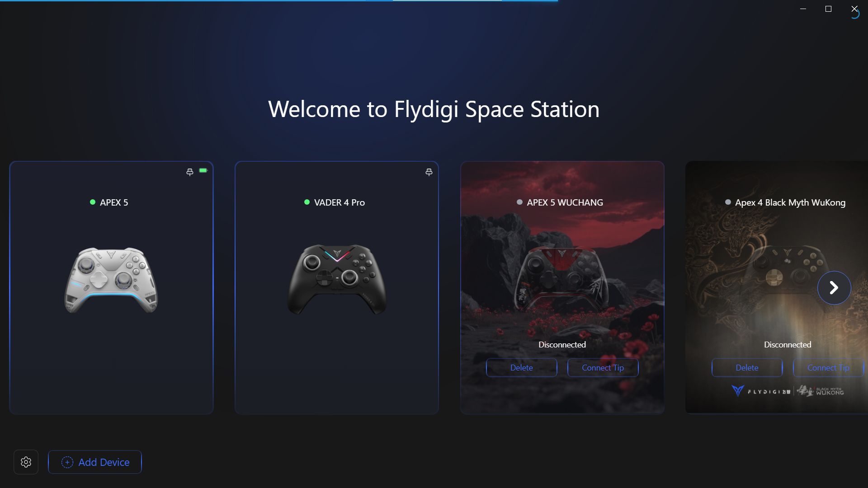
Task: Open Connect Tip for Apex 4 WuKong
Action: click(828, 367)
